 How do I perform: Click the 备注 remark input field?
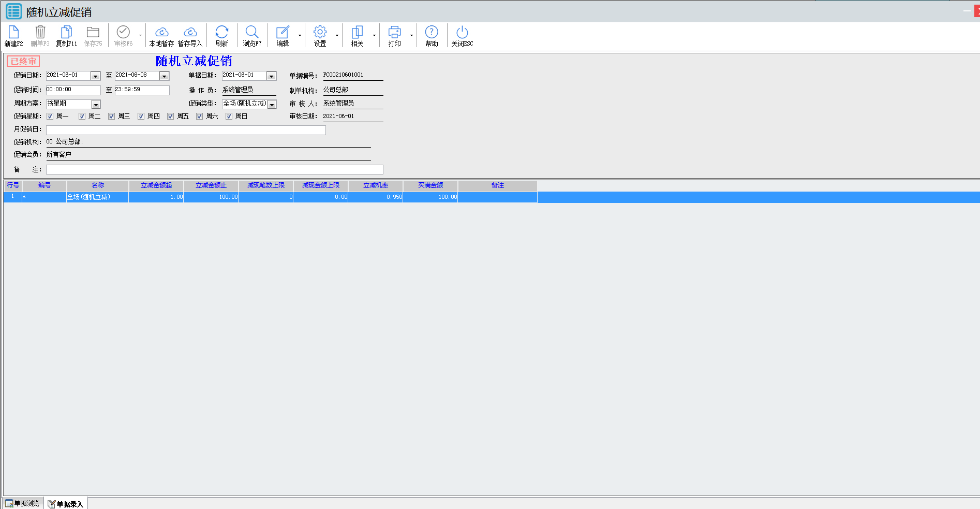pos(214,170)
